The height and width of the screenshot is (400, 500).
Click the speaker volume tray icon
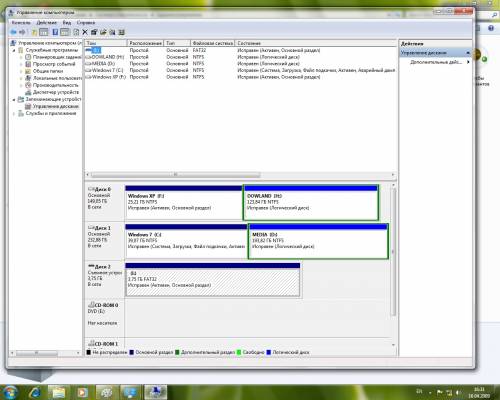click(x=459, y=392)
